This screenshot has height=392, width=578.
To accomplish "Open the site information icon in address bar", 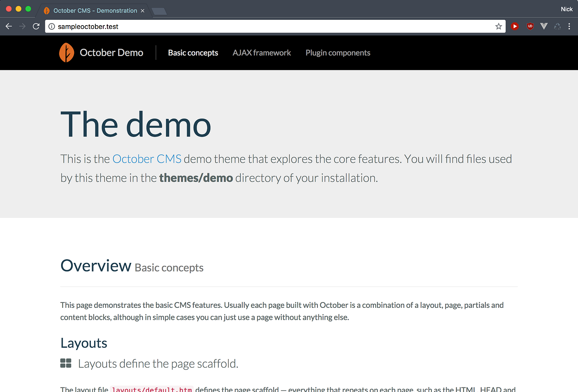I will pos(51,26).
